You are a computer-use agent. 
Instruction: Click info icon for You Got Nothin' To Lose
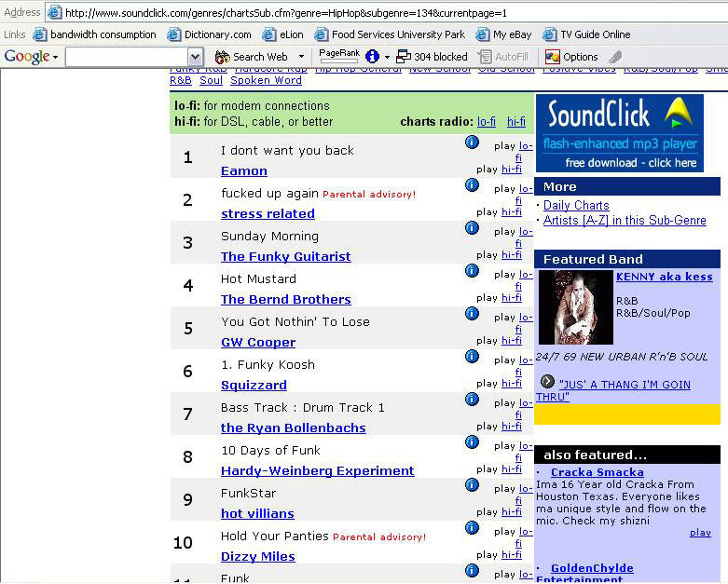pos(472,314)
